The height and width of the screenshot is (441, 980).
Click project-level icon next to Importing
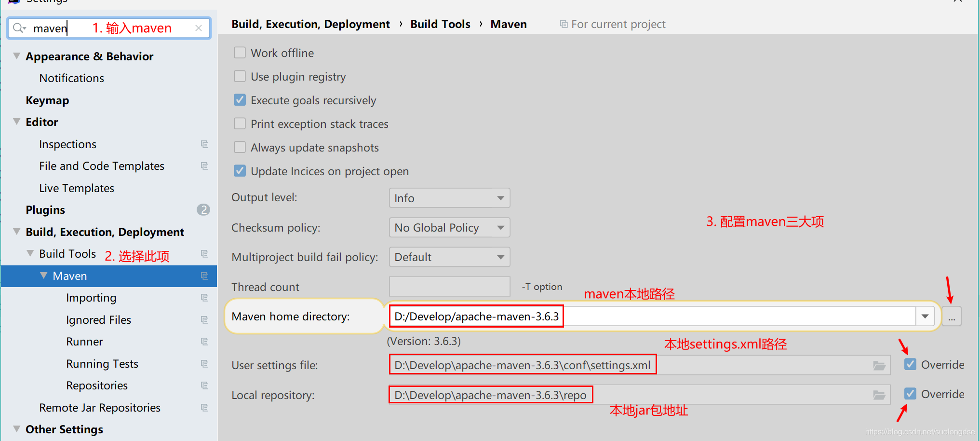(x=204, y=298)
